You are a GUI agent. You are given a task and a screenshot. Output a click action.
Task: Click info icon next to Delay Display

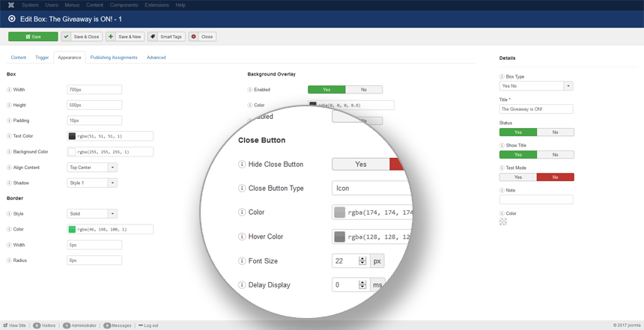pos(242,285)
